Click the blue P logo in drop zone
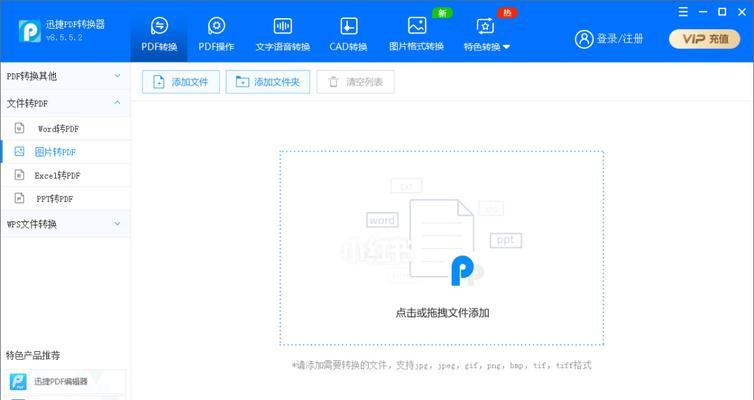Viewport: 754px width, 400px height. pos(462,271)
